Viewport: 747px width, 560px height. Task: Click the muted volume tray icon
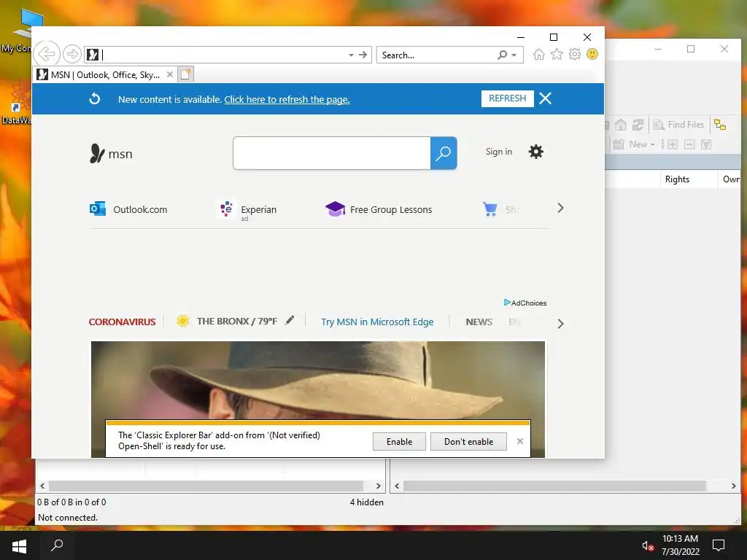647,545
